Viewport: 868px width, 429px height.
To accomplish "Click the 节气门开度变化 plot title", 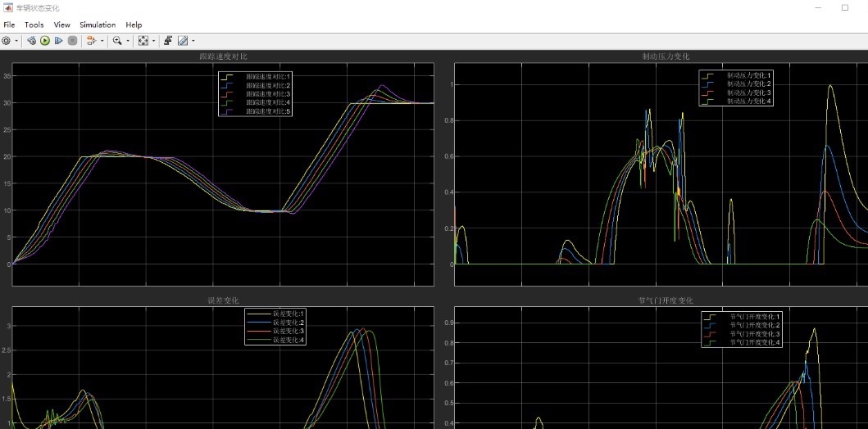I will pos(666,300).
